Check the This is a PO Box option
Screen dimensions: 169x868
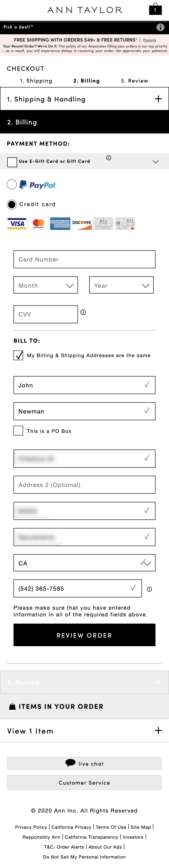[18, 431]
